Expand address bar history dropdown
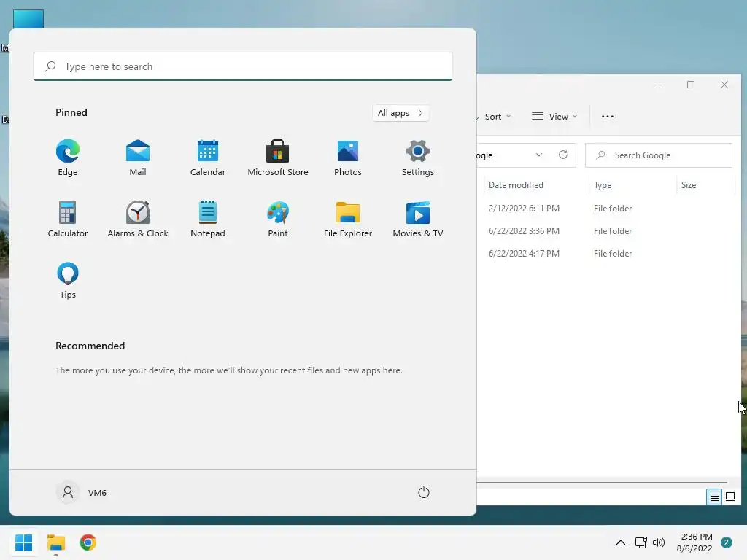The height and width of the screenshot is (560, 747). point(539,155)
